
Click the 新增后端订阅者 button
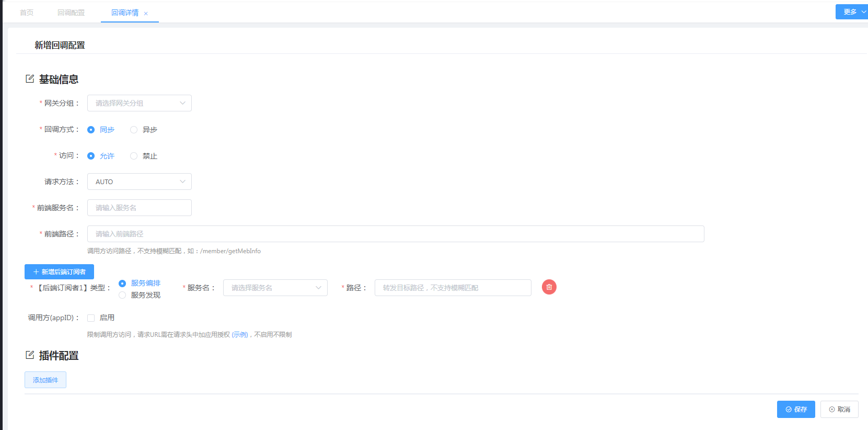click(x=59, y=272)
